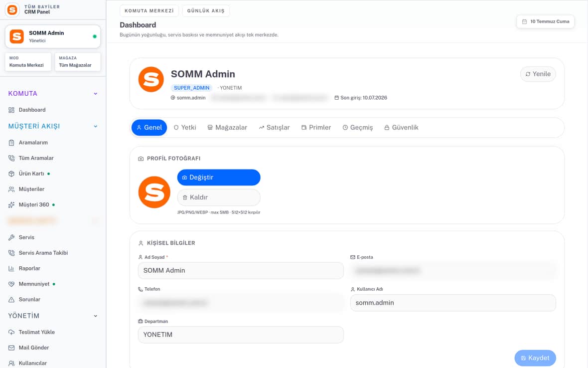Screen dimensions: 588x368
Task: Open Müşteri 360 in the sidebar
Action: click(52, 205)
